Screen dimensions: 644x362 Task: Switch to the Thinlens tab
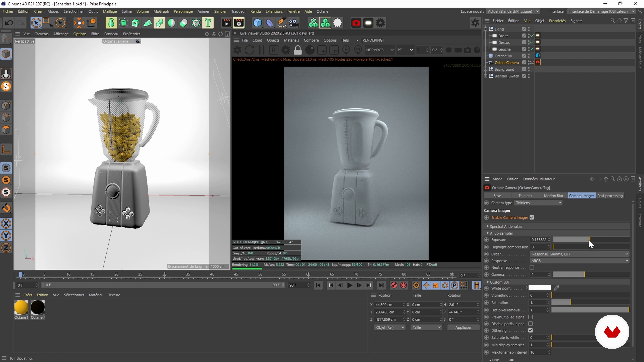pyautogui.click(x=525, y=196)
